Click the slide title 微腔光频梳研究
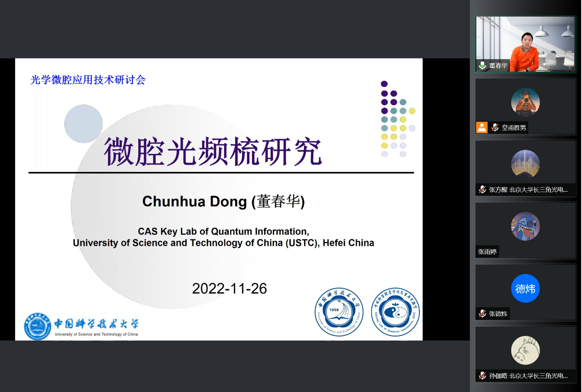Screen dimensions: 582x392 (213, 152)
